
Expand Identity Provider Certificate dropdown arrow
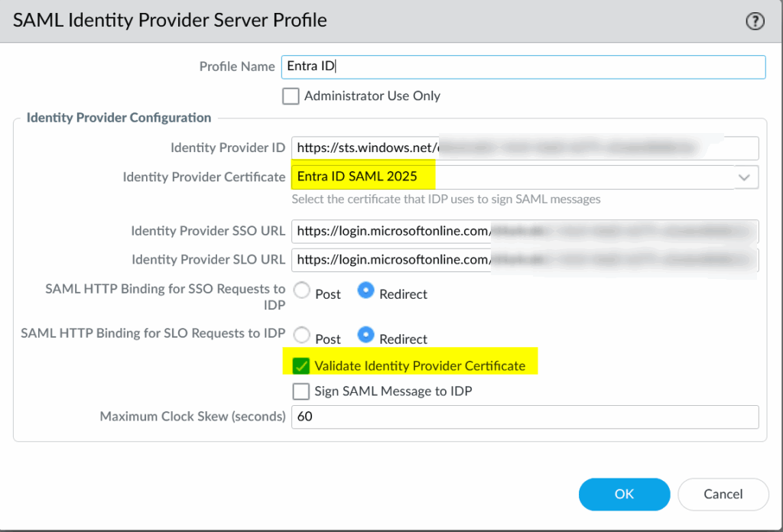744,177
